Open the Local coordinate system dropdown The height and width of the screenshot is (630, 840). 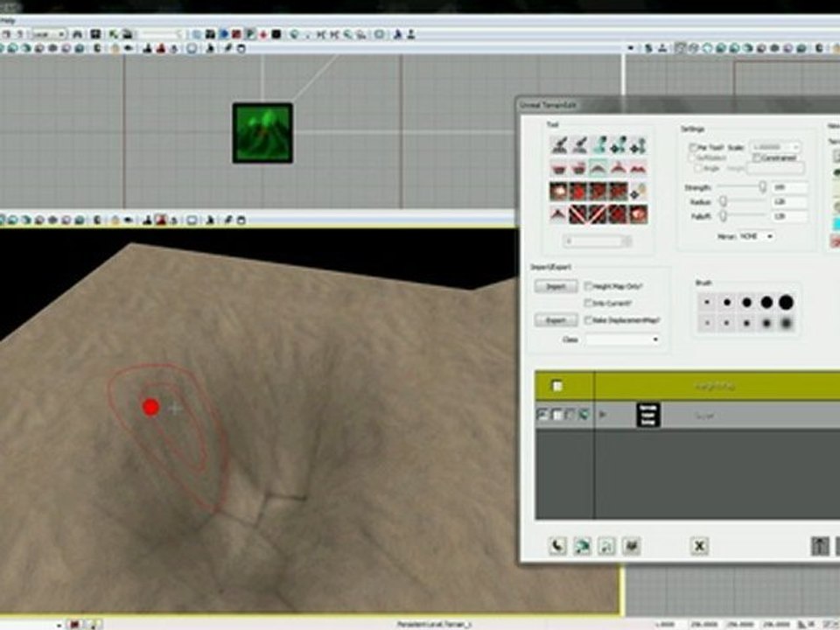coord(49,34)
